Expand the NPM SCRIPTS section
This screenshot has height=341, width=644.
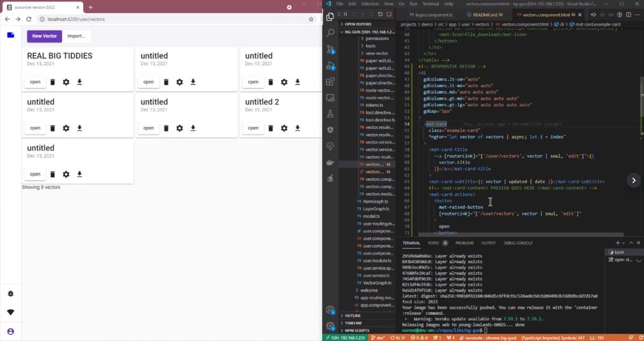[356, 330]
